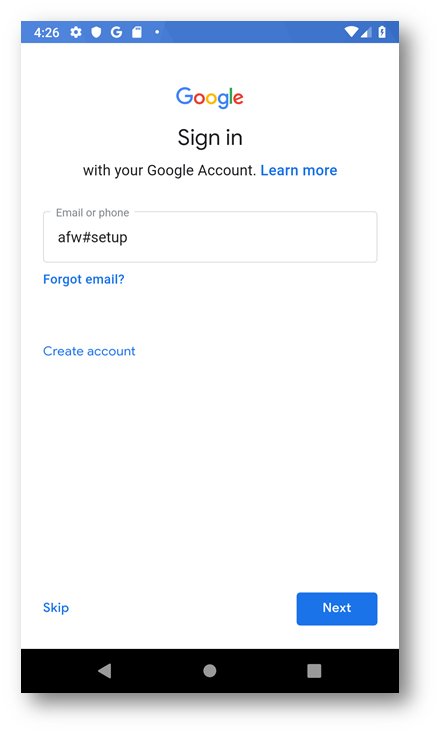Image resolution: width=441 pixels, height=735 pixels.
Task: Tap the notification dot in status bar
Action: pyautogui.click(x=157, y=32)
